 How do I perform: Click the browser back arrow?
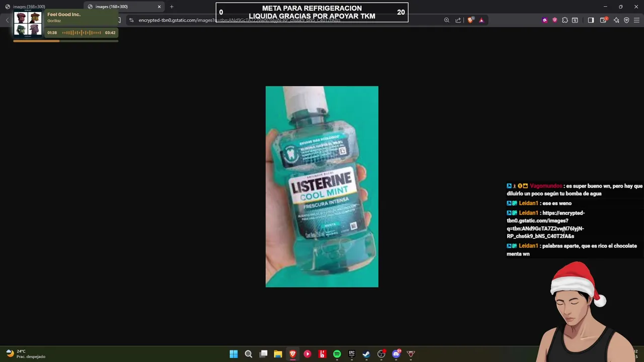click(x=7, y=20)
